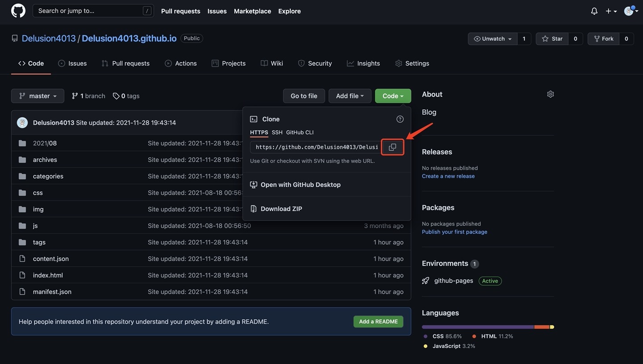Click the Add a README button
The height and width of the screenshot is (364, 643).
[378, 322]
